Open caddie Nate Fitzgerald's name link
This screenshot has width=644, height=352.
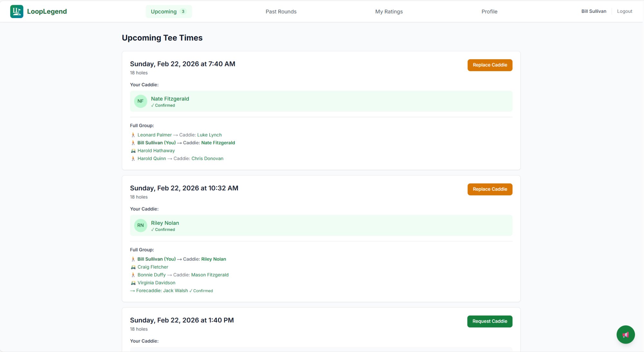point(170,99)
